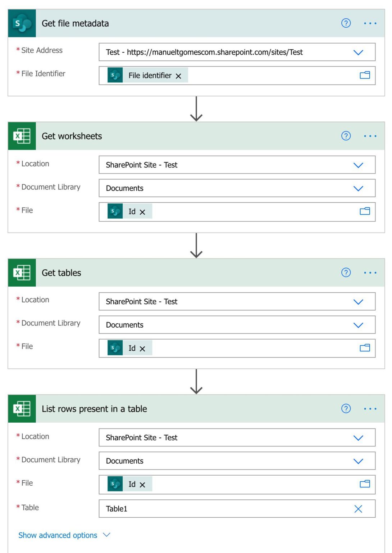392x553 pixels.
Task: Click the Excel icon on Get tables action
Action: tap(22, 273)
